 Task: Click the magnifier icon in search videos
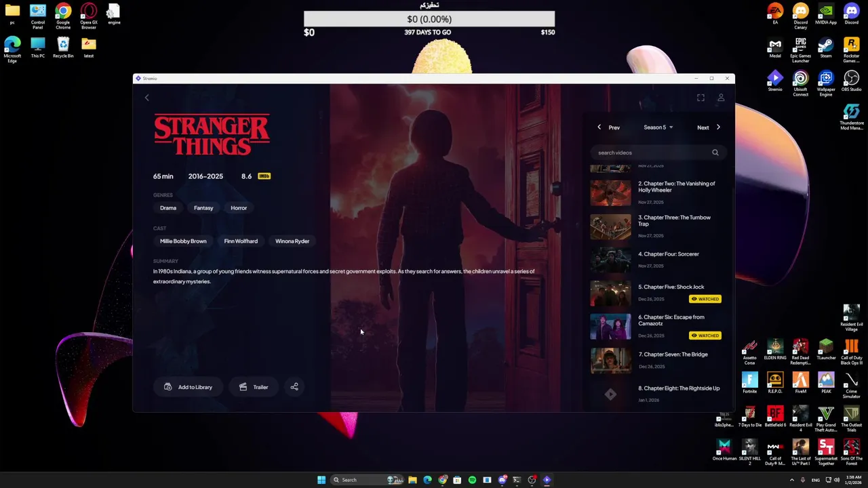pyautogui.click(x=715, y=152)
